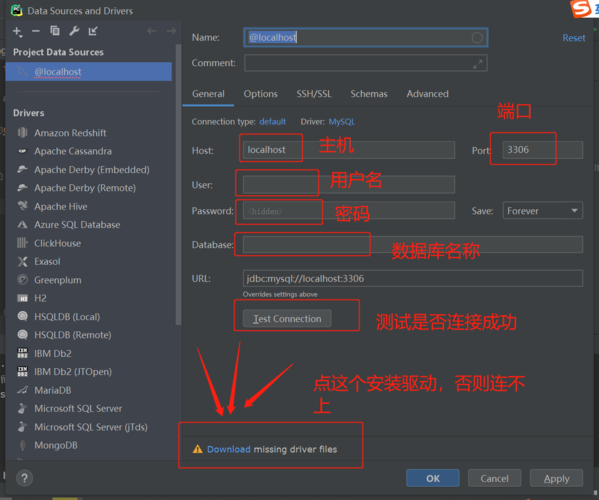Click the Apache Cassandra driver icon

(x=23, y=151)
